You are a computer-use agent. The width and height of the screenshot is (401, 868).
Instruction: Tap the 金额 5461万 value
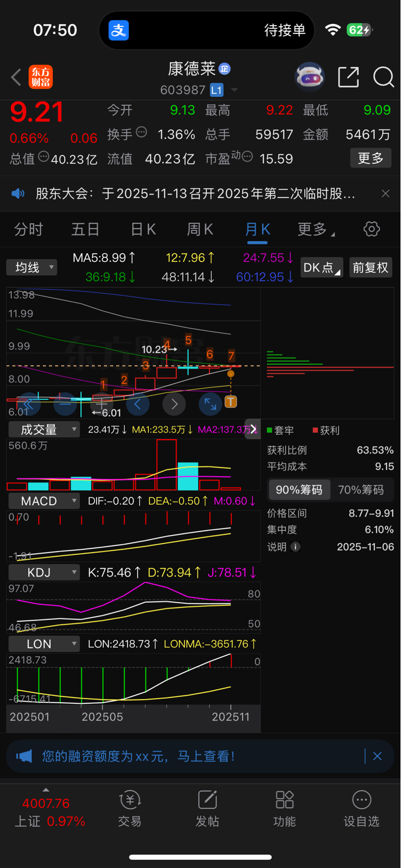368,135
